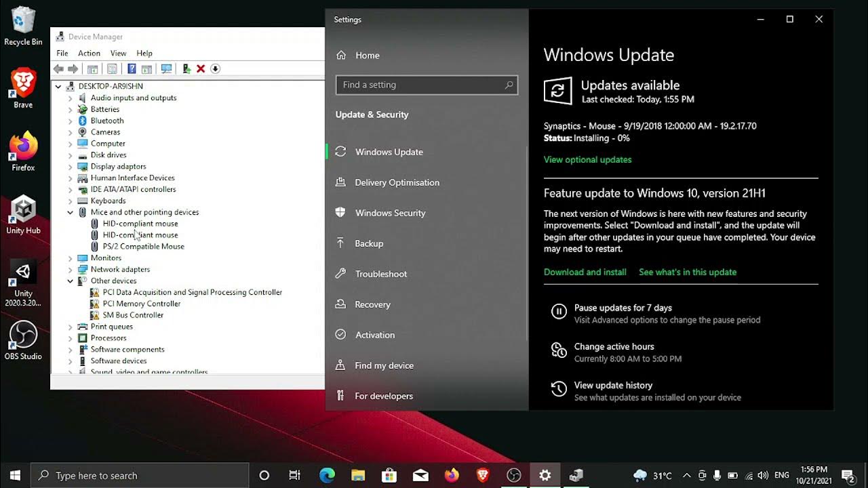This screenshot has height=488, width=868.
Task: Select PS/2 Compatible Mouse device
Action: pyautogui.click(x=144, y=247)
